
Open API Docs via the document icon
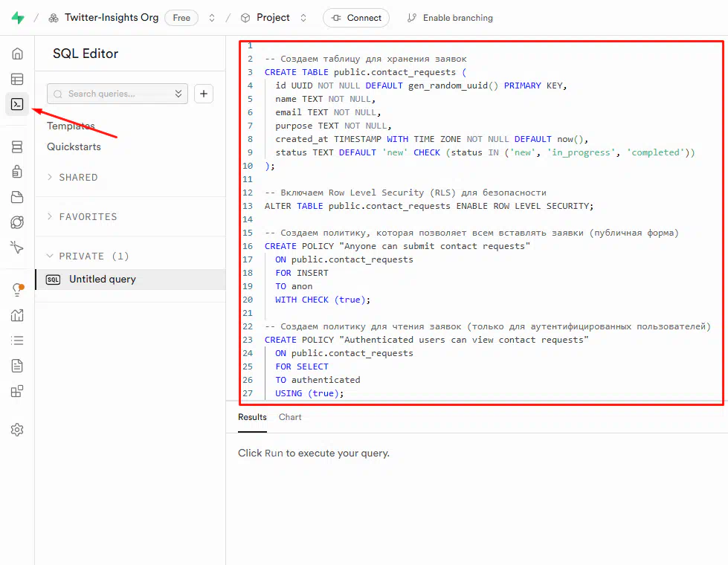point(17,366)
